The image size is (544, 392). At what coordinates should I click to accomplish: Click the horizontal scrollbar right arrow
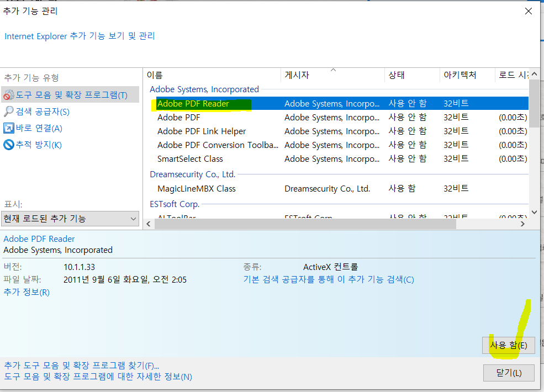pos(522,224)
